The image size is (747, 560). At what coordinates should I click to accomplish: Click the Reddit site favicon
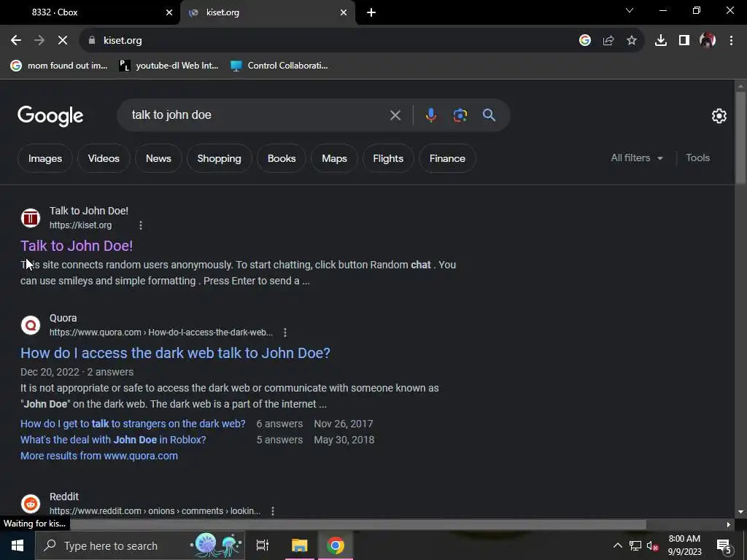point(31,504)
